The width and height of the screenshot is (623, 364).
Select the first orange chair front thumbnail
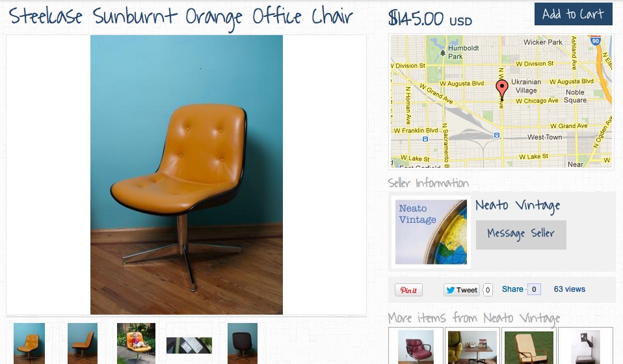(29, 343)
